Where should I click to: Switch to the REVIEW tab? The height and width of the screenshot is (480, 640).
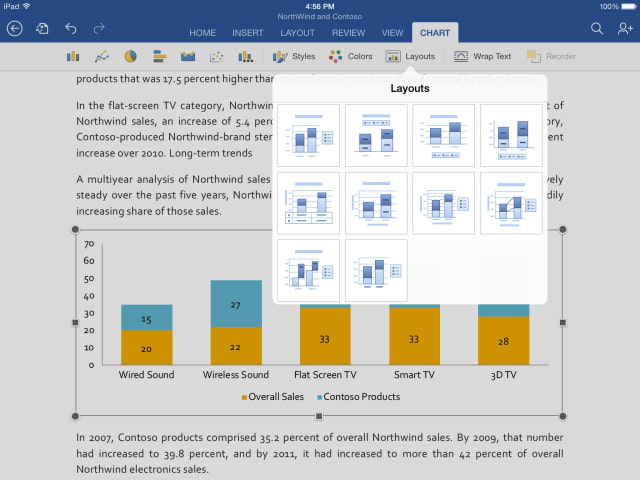[348, 33]
